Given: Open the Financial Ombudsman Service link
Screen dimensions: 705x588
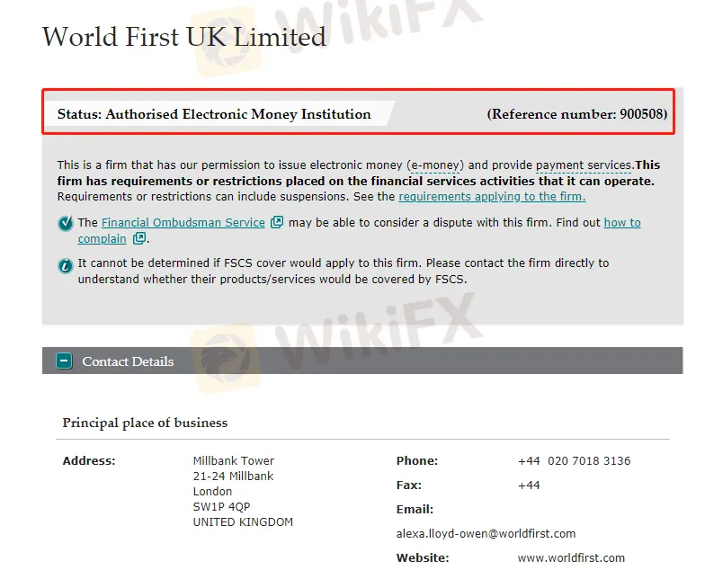Looking at the screenshot, I should click(183, 223).
